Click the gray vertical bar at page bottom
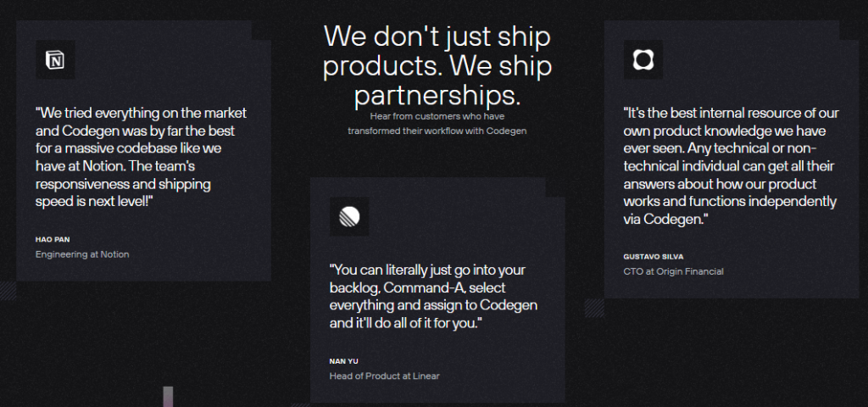The width and height of the screenshot is (868, 407). 168,397
